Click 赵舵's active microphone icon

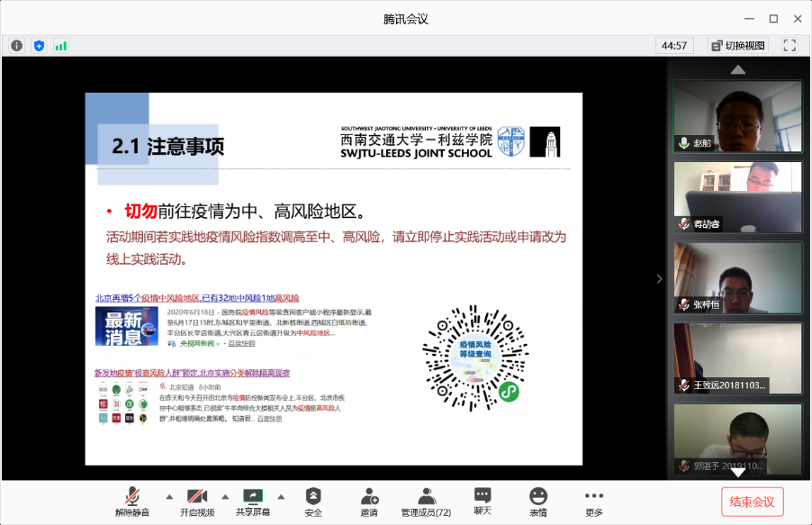(684, 143)
